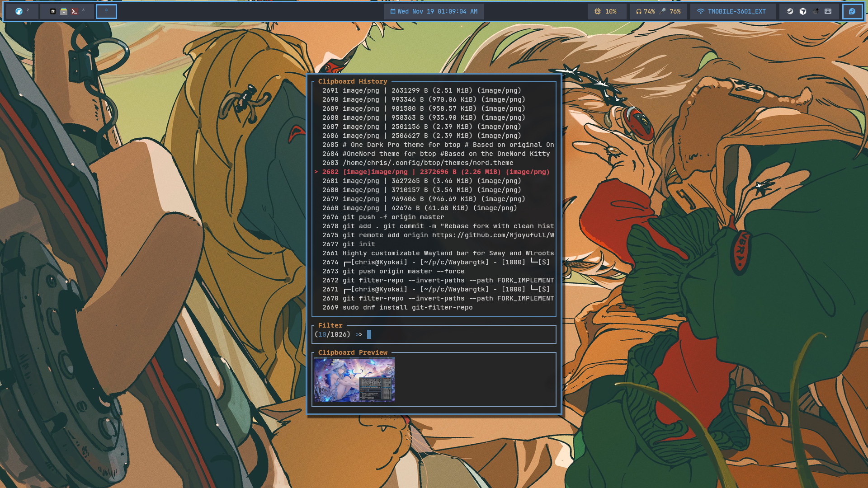Select entry 2683 nord.theme path
Image resolution: width=868 pixels, height=488 pixels.
point(417,163)
